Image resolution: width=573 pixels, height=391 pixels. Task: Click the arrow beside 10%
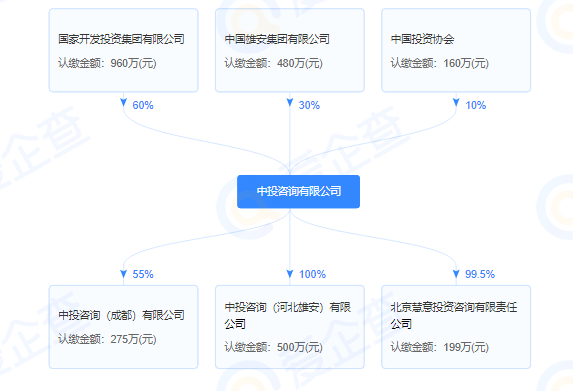pos(456,103)
